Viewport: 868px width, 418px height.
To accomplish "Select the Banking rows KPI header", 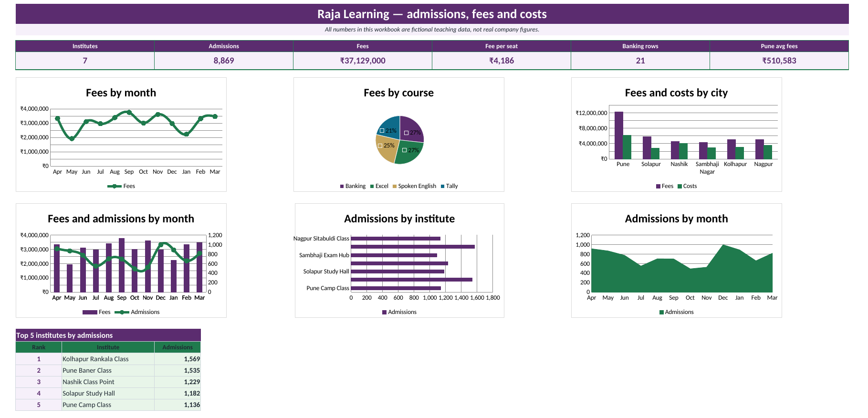I will pos(640,46).
